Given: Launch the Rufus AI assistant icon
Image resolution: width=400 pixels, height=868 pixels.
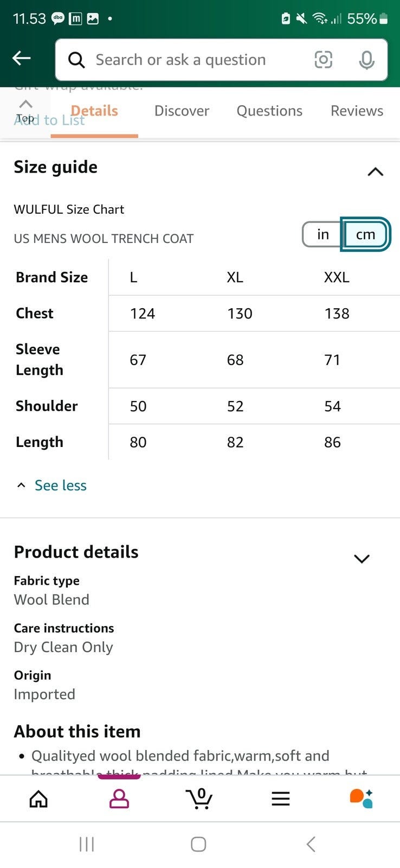Looking at the screenshot, I should tap(361, 799).
